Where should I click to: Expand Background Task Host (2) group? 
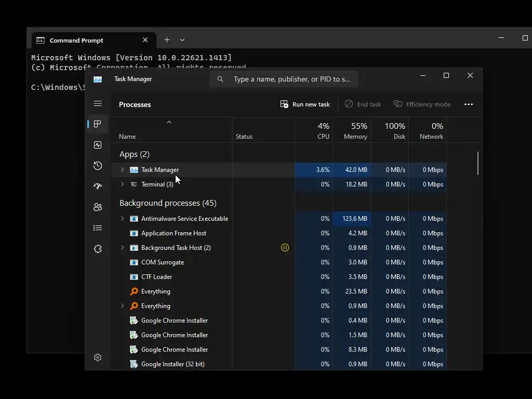coord(122,248)
